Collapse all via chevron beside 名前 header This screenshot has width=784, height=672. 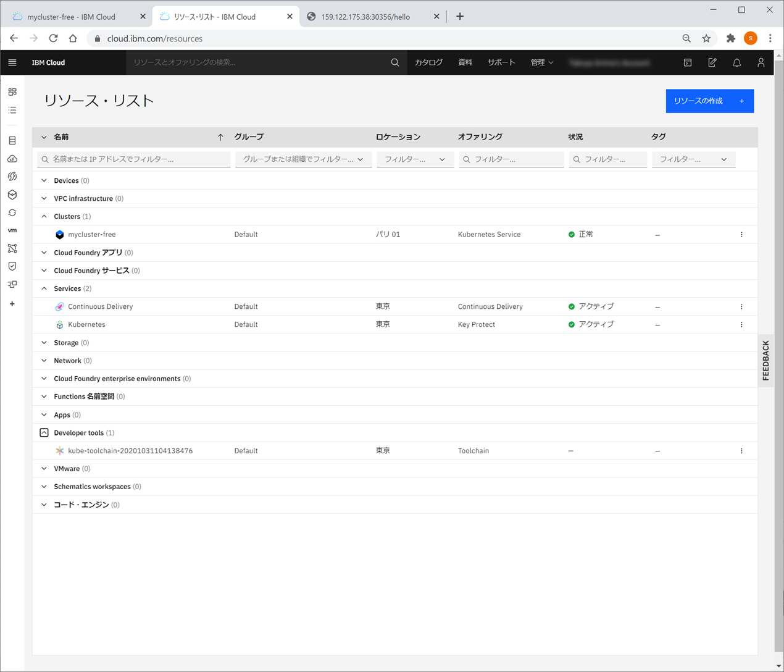(44, 137)
